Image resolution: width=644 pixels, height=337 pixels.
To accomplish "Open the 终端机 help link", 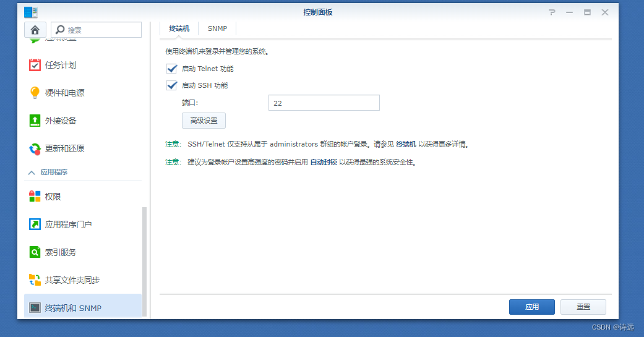I will [x=406, y=145].
